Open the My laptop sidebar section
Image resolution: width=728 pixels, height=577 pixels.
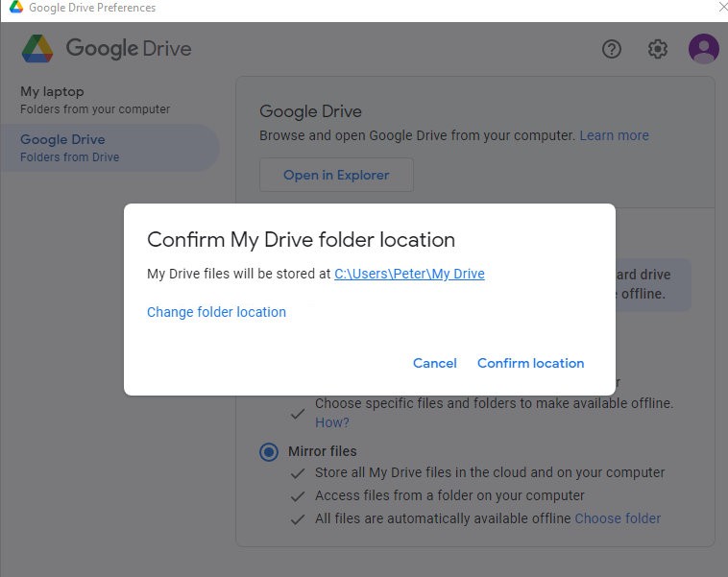pos(95,100)
